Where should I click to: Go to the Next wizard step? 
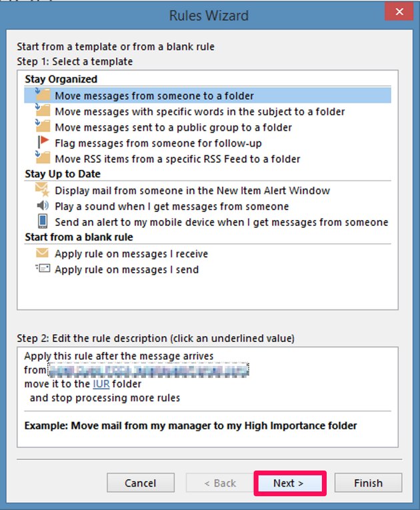point(289,483)
